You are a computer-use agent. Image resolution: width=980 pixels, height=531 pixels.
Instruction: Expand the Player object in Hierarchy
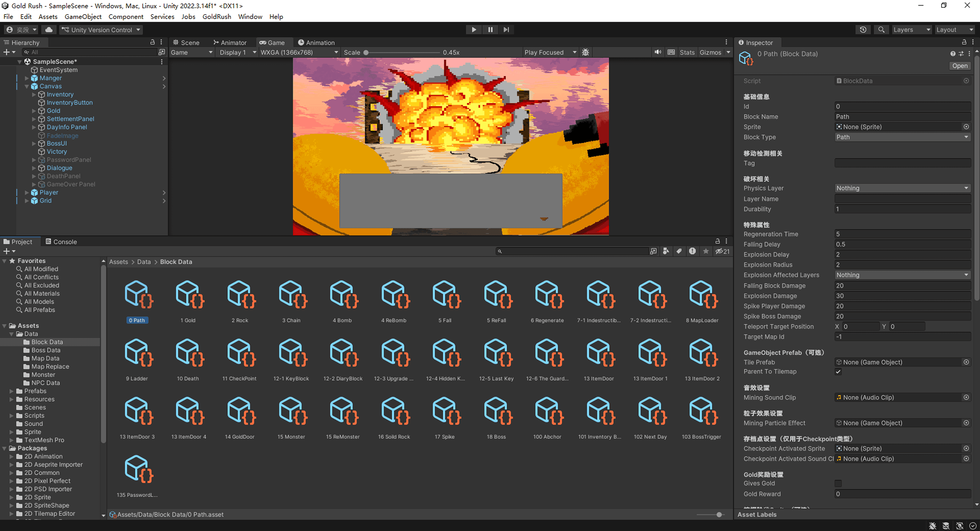[27, 193]
